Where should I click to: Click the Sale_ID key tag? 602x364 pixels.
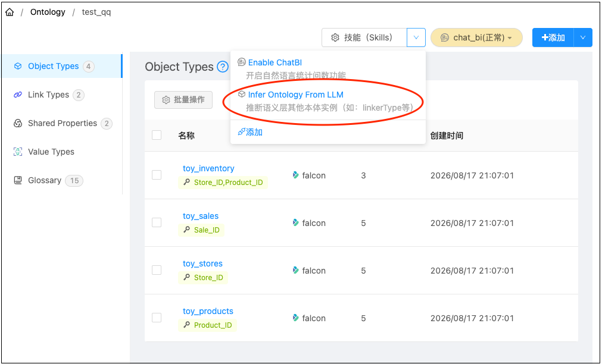[x=201, y=230]
